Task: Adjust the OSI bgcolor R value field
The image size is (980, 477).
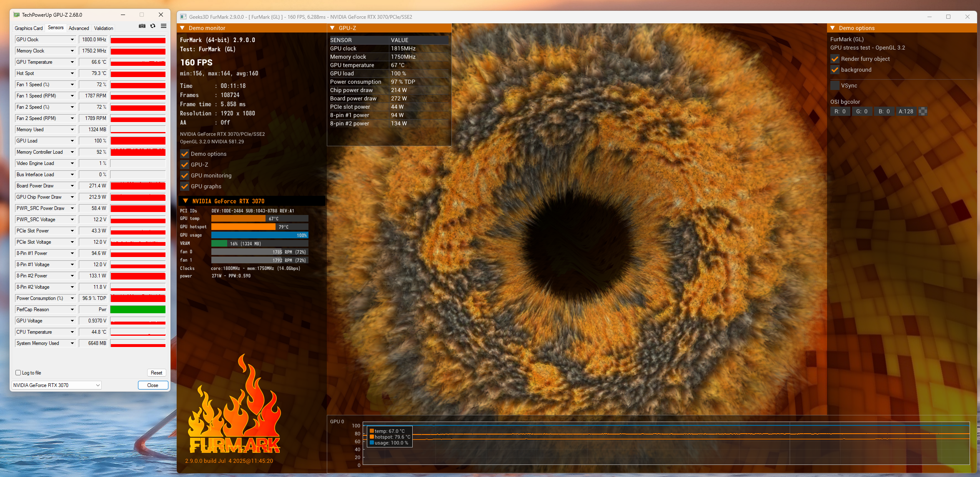Action: click(x=840, y=111)
